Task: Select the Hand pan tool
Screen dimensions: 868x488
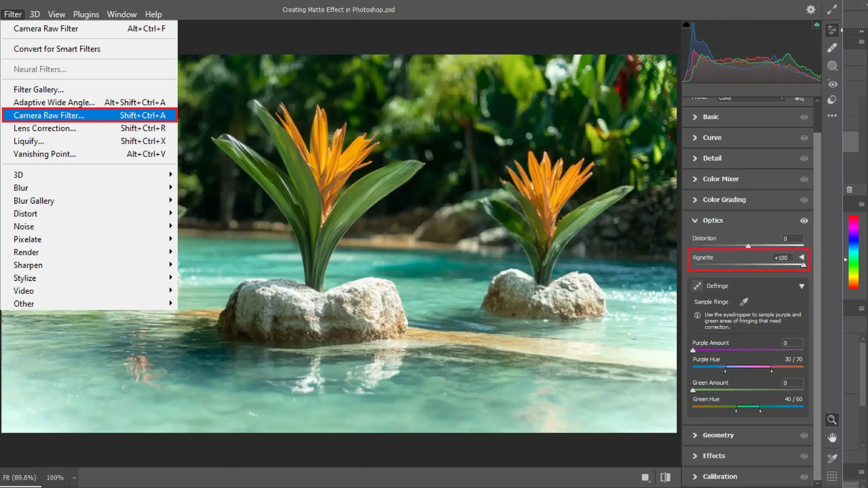Action: (x=832, y=438)
